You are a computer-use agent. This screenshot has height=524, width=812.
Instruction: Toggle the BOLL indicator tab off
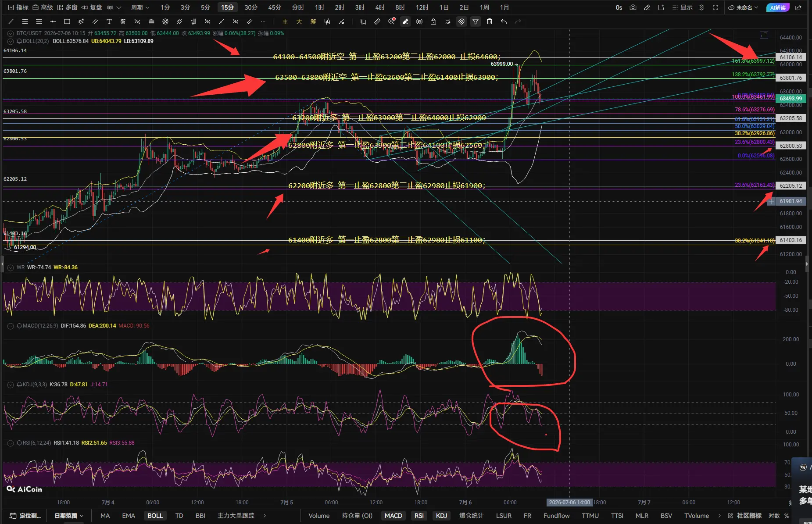tap(155, 516)
